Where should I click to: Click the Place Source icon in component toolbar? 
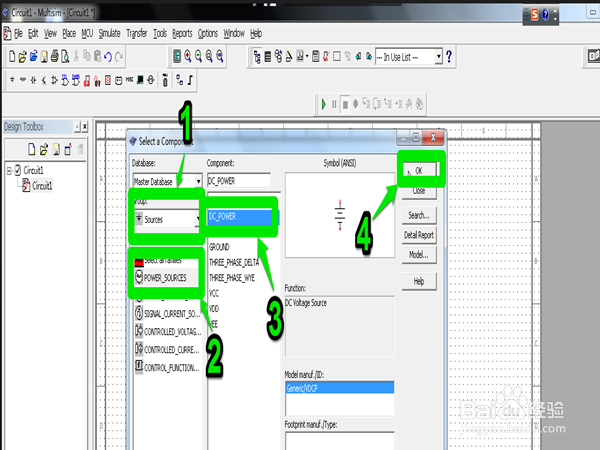pyautogui.click(x=10, y=79)
